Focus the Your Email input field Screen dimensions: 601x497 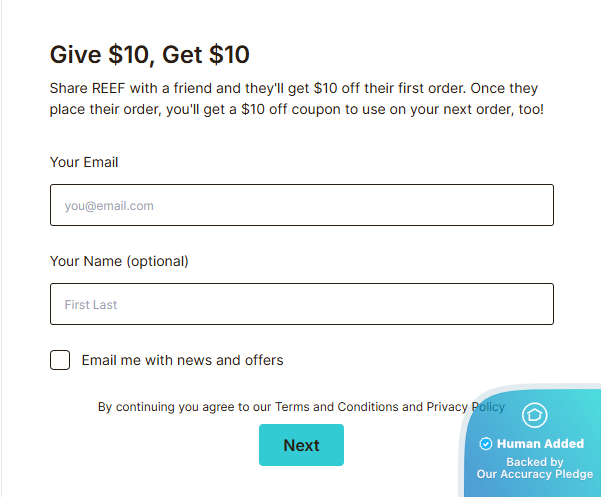tap(301, 205)
